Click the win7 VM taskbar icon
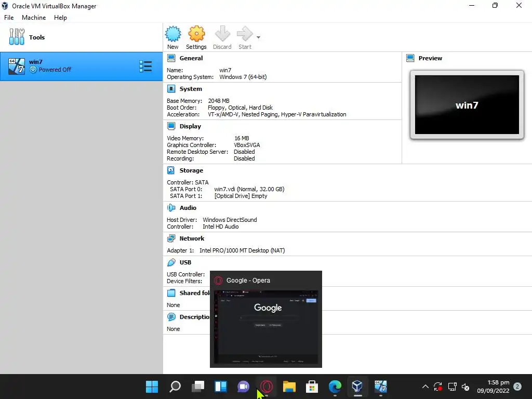 pos(380,387)
